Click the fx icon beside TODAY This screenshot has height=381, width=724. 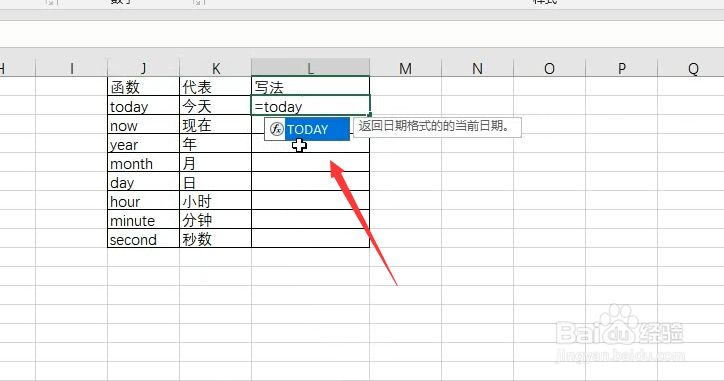point(276,129)
